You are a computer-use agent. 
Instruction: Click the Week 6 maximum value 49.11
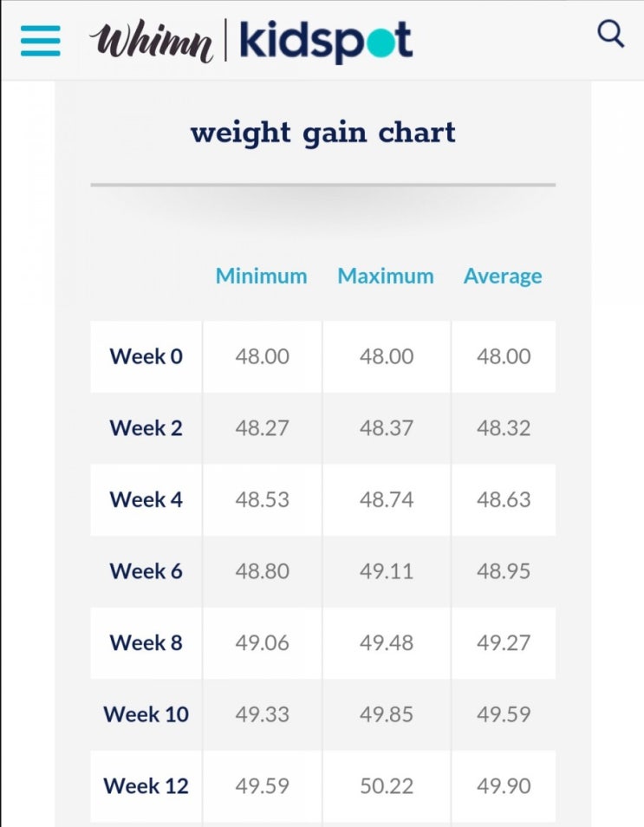(x=386, y=571)
